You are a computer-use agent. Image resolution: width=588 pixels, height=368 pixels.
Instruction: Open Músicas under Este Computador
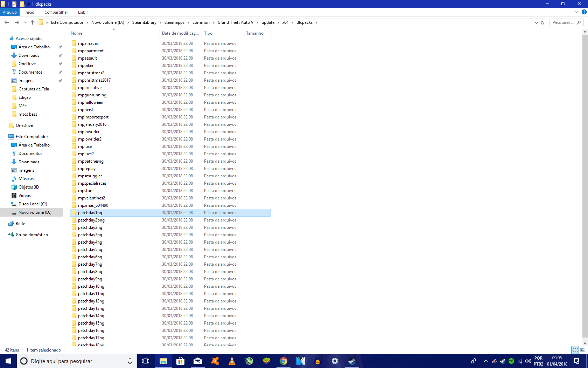pyautogui.click(x=26, y=179)
